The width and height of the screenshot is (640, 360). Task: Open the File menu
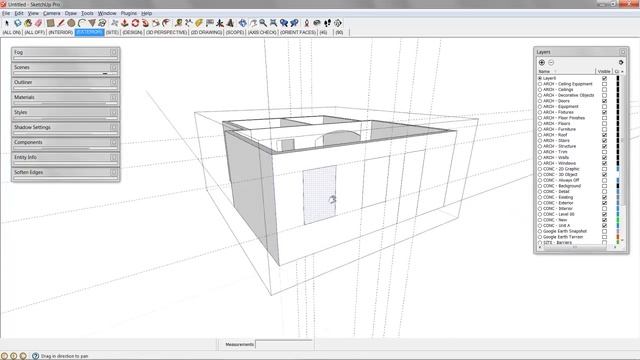tap(6, 13)
